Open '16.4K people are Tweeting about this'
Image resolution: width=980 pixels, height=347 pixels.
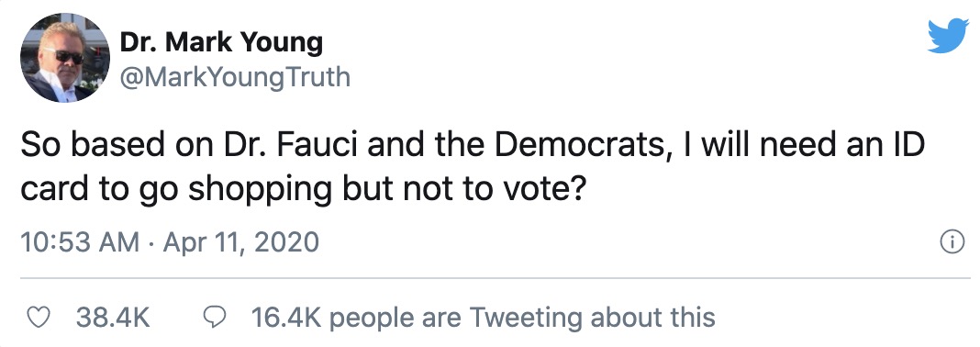484,318
